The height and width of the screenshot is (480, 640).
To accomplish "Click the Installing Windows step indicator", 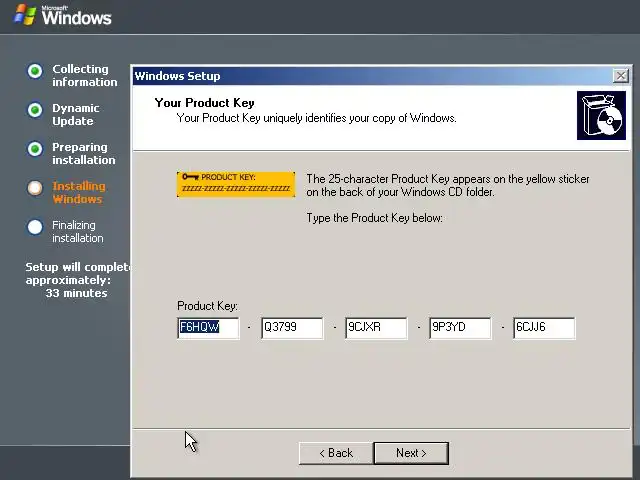I will coord(35,188).
